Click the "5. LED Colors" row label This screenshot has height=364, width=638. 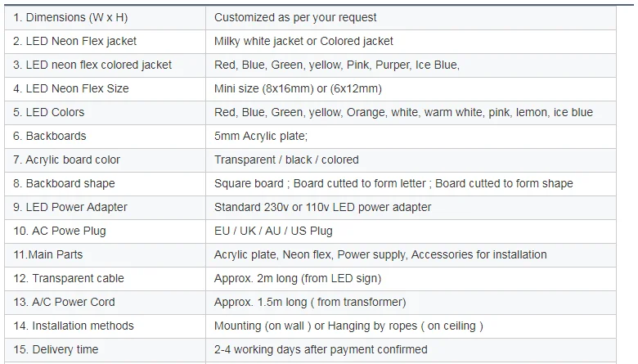click(48, 112)
